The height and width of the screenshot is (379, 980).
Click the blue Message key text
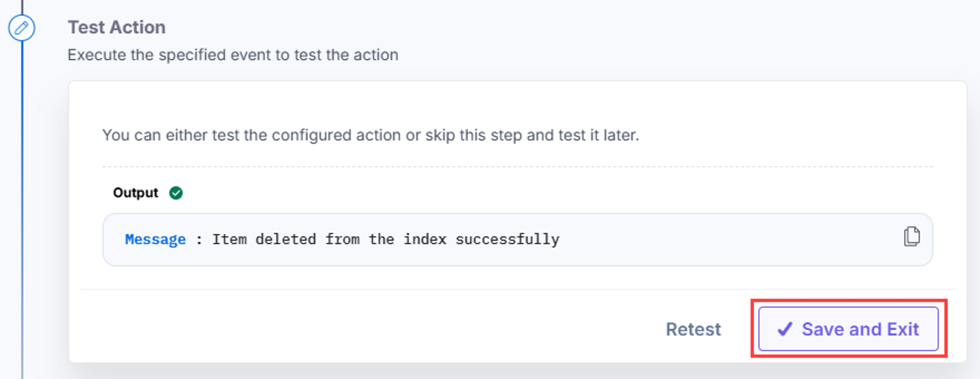click(156, 239)
